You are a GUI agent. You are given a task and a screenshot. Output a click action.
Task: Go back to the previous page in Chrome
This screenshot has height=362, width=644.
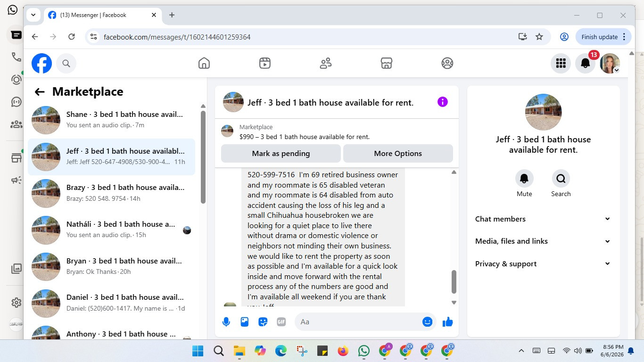pyautogui.click(x=35, y=37)
